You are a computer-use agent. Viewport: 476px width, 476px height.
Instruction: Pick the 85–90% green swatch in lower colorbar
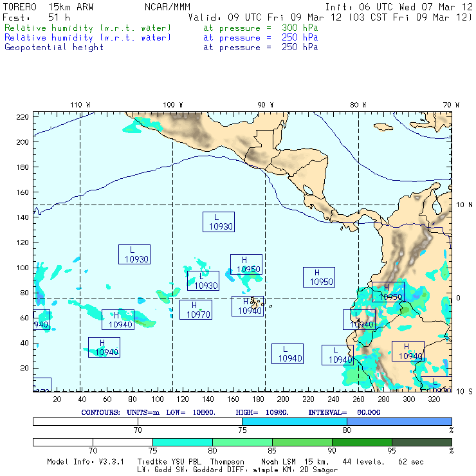(x=302, y=442)
